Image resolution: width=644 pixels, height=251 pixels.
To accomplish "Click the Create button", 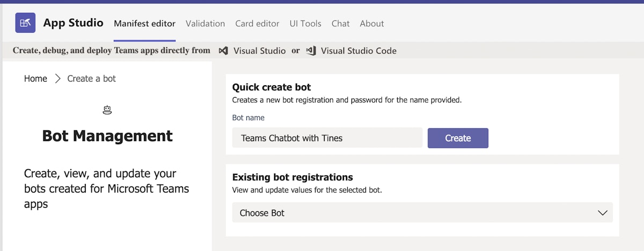I will 458,138.
